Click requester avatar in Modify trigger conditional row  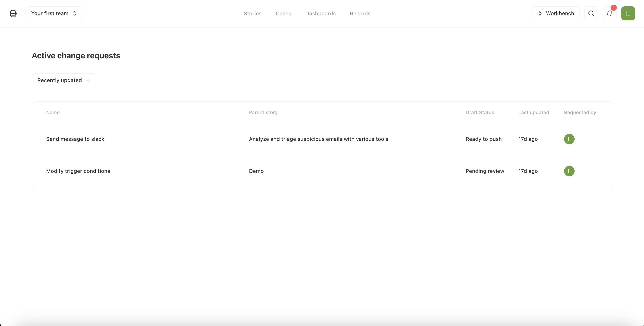click(569, 171)
